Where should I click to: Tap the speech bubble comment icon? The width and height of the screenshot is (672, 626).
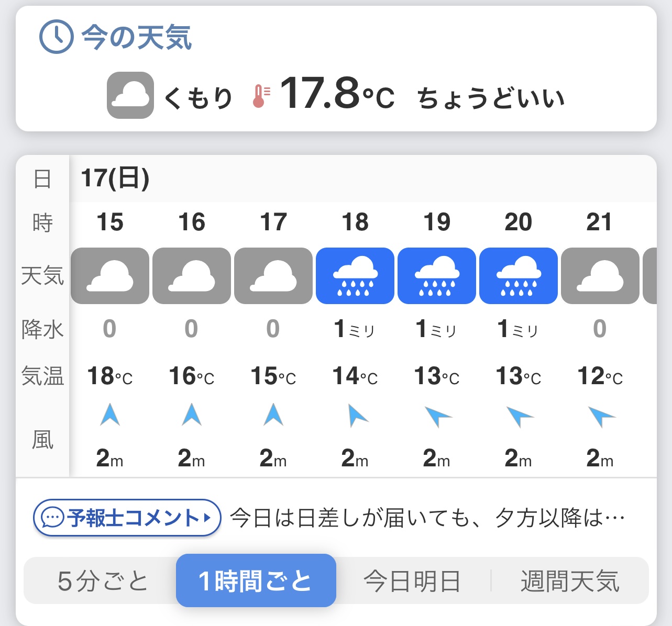click(x=52, y=518)
